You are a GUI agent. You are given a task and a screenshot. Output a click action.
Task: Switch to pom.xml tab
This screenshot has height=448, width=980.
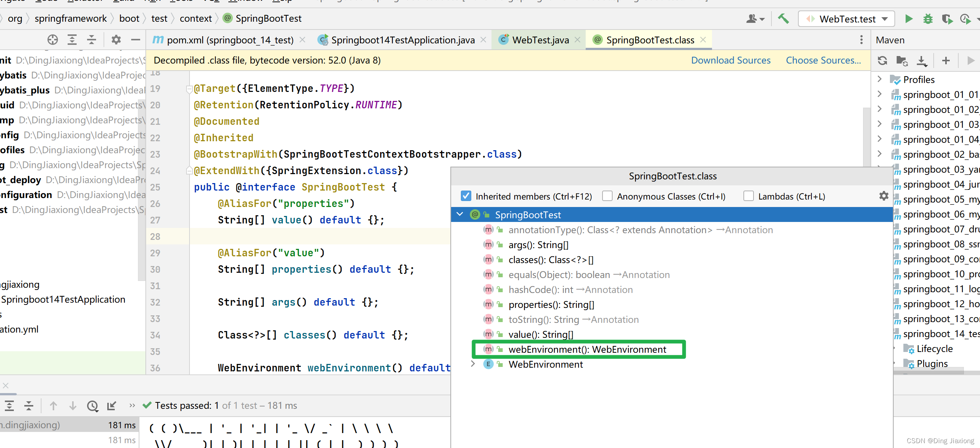point(230,40)
